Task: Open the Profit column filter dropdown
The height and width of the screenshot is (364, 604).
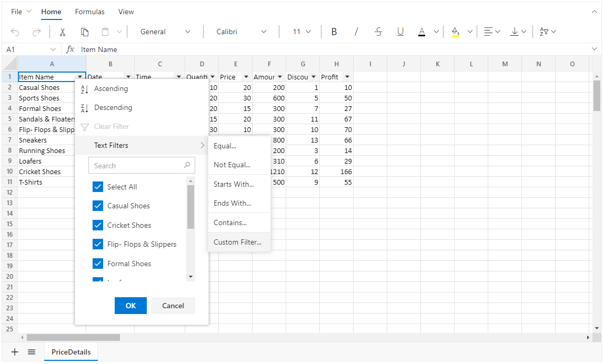Action: [x=347, y=77]
